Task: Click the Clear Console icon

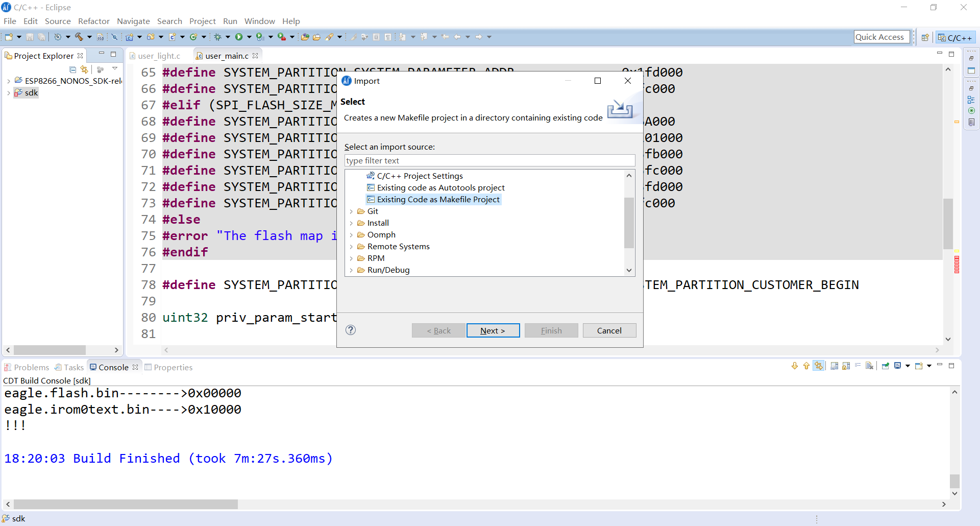Action: (x=869, y=366)
